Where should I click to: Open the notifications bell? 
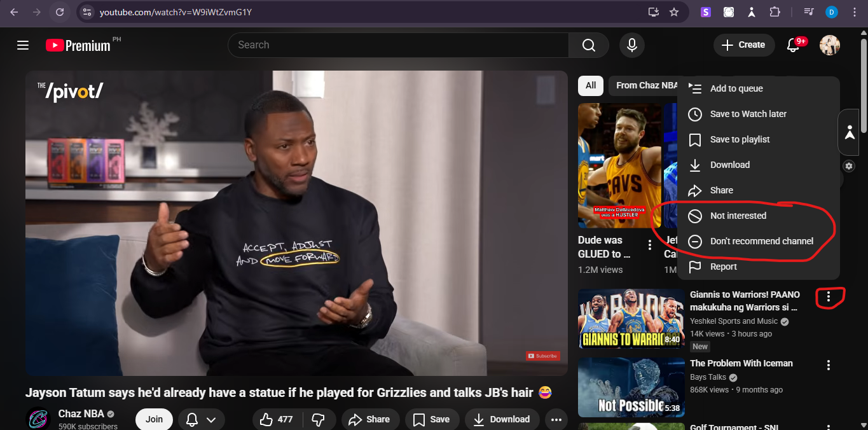(x=793, y=45)
